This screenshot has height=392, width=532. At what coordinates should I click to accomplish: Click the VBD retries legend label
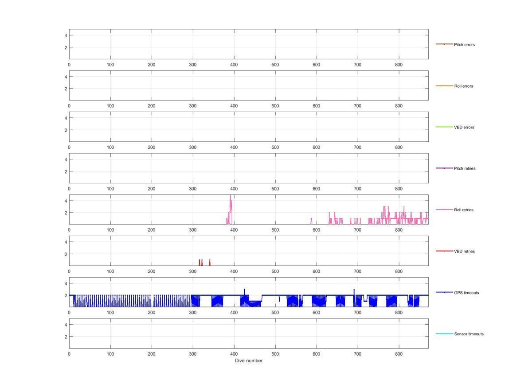click(464, 251)
